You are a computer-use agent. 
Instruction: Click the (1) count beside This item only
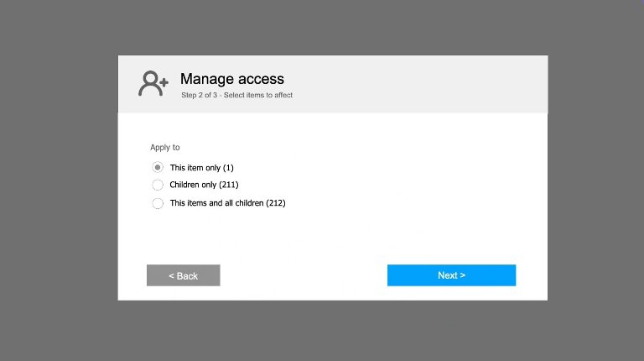228,168
